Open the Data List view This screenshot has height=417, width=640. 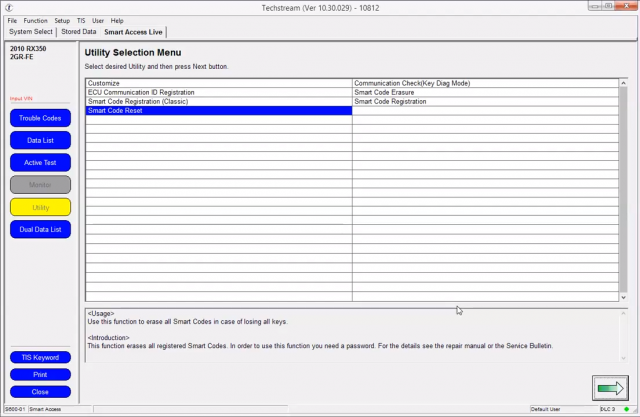coord(40,140)
